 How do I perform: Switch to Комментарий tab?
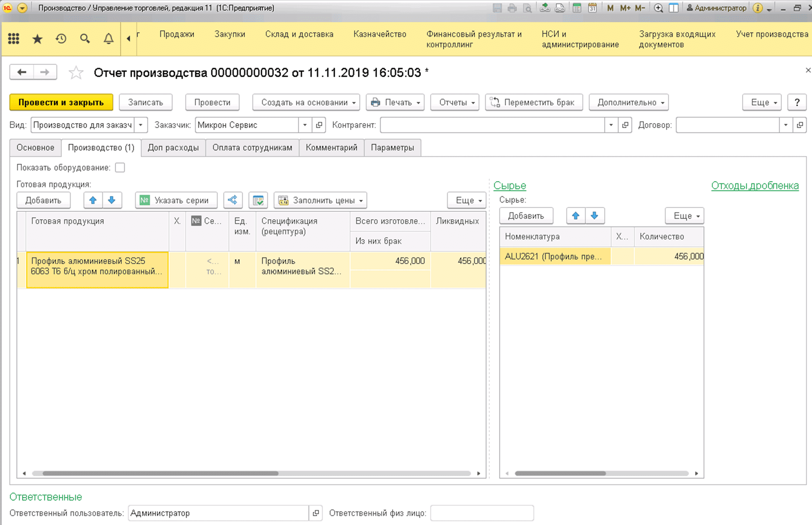(332, 148)
